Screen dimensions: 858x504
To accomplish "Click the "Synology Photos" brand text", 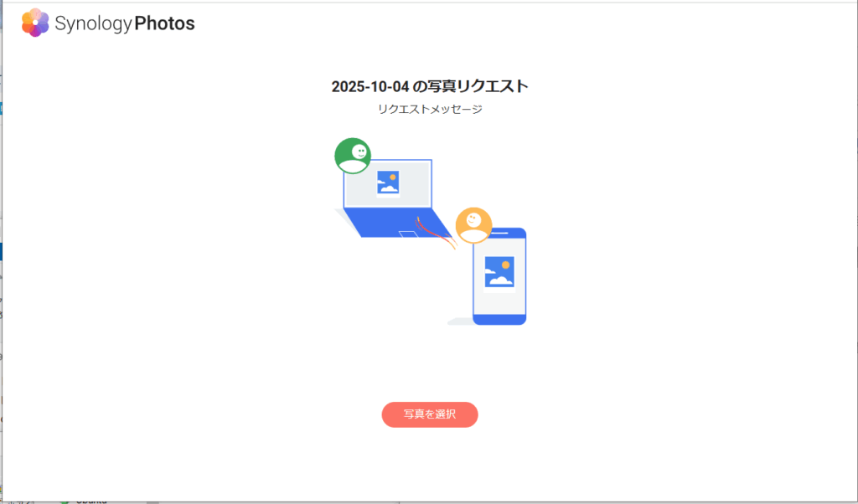I will [x=125, y=23].
